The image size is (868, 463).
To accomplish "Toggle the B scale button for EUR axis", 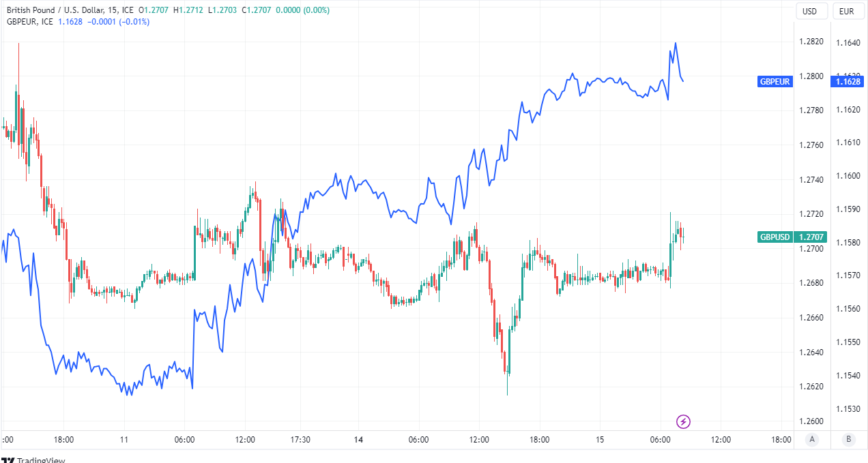I will (x=848, y=439).
